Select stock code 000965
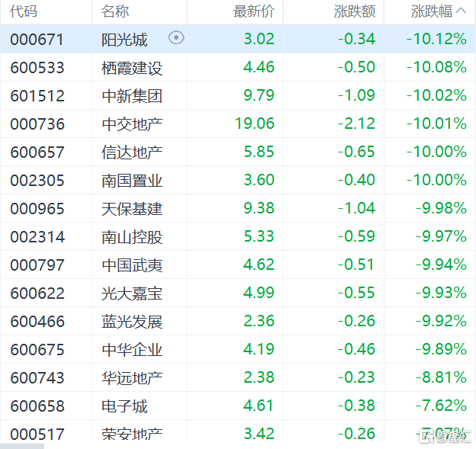Image resolution: width=476 pixels, height=449 pixels. (x=37, y=209)
